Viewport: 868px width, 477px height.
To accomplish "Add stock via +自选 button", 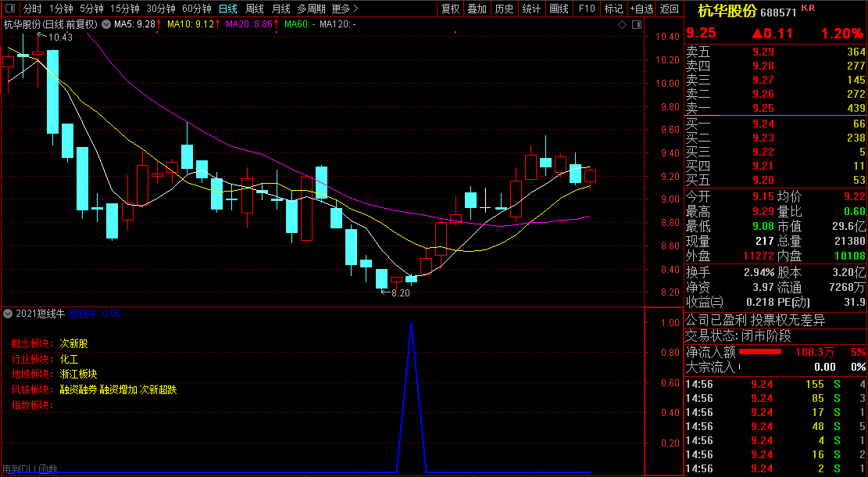I will pos(641,9).
